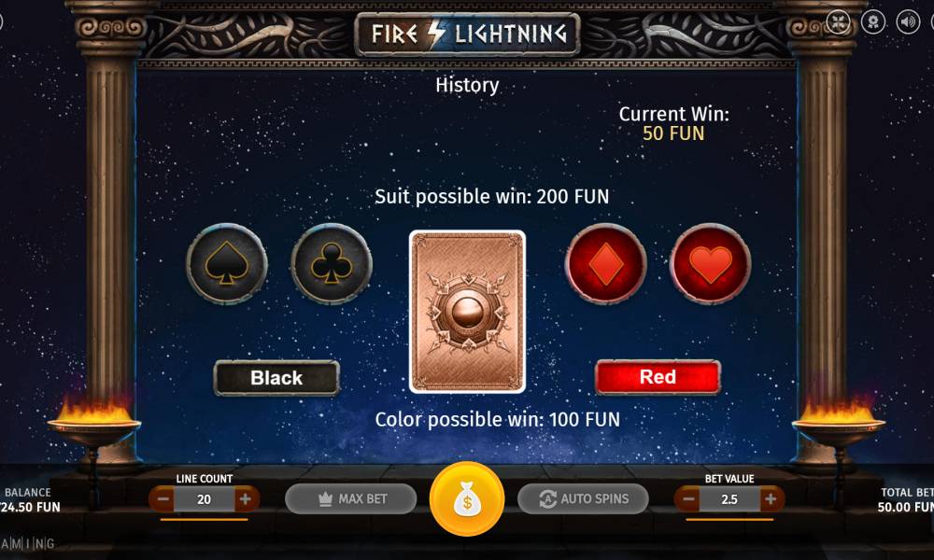Set the Max Bet
The image size is (934, 560).
pyautogui.click(x=351, y=498)
